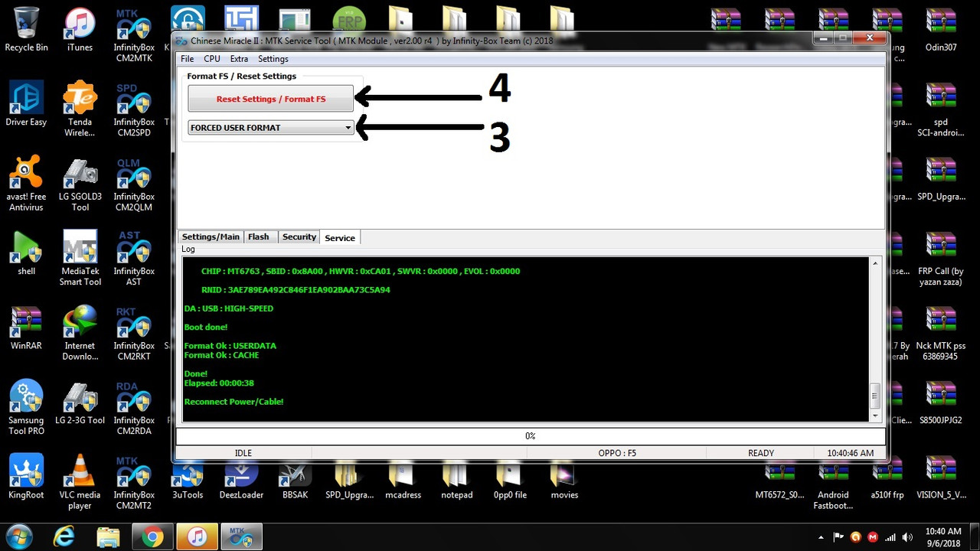980x551 pixels.
Task: Select the Driver Easy desktop icon
Action: pos(26,105)
